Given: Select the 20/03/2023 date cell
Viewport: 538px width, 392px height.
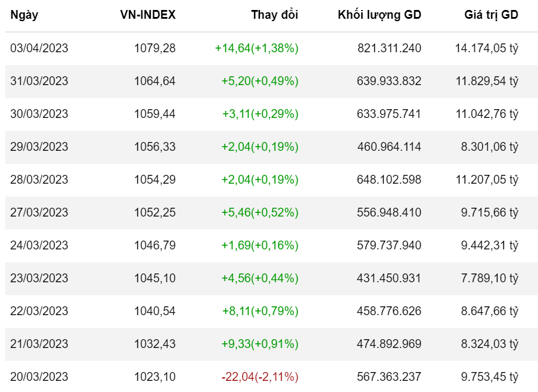Looking at the screenshot, I should (39, 377).
